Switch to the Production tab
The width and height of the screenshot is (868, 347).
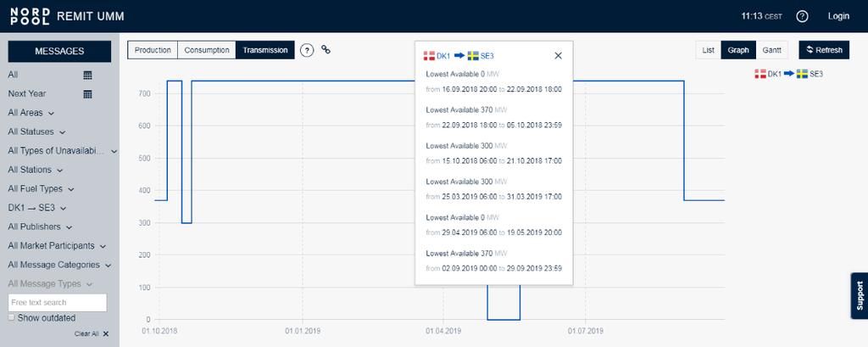(x=153, y=50)
